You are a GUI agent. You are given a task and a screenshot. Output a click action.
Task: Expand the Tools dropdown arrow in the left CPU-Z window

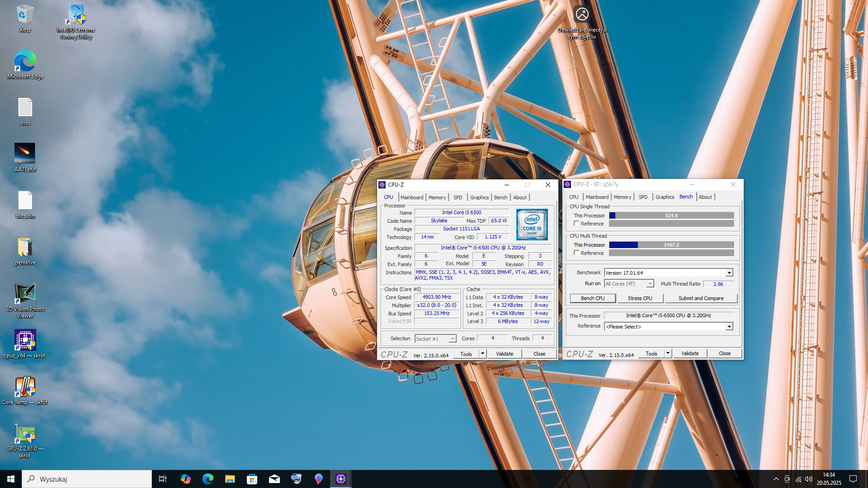point(482,354)
